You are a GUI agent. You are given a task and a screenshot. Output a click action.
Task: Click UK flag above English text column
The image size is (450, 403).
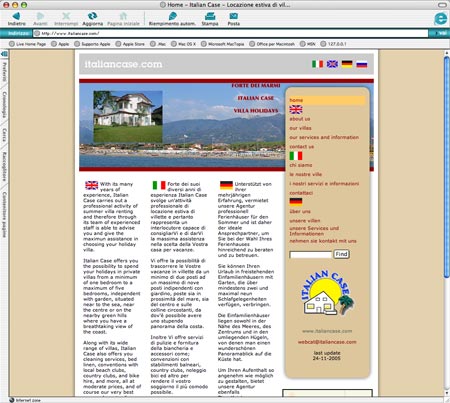coord(91,185)
